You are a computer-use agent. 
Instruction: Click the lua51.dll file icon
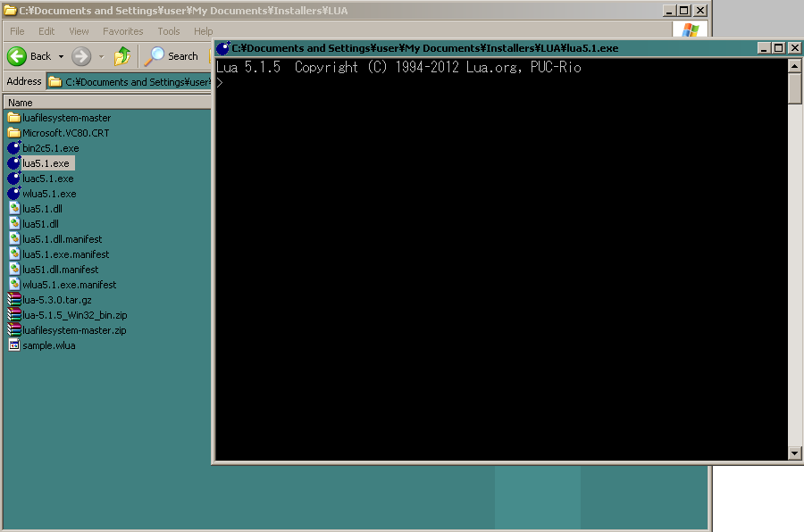coord(14,224)
